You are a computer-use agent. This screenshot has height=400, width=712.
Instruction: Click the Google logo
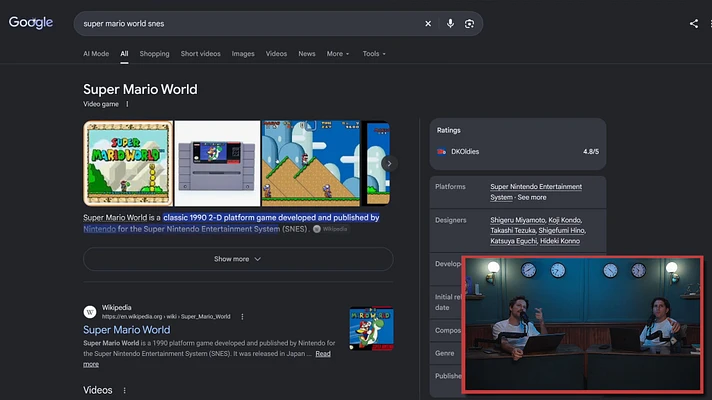[30, 22]
